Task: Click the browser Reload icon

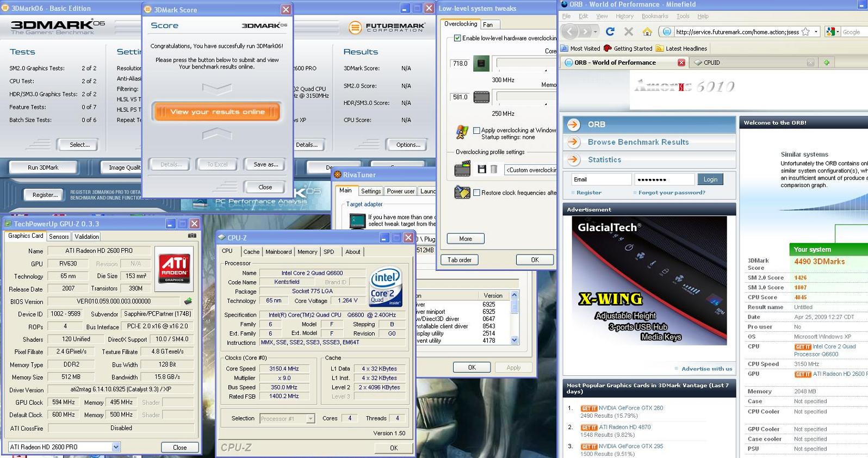Action: point(610,32)
